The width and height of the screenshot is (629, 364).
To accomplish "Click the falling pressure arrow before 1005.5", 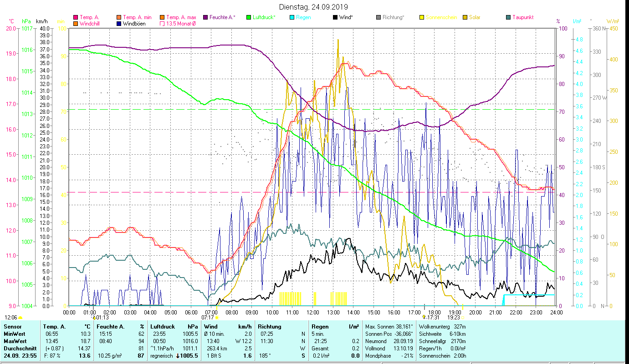I will pyautogui.click(x=178, y=356).
